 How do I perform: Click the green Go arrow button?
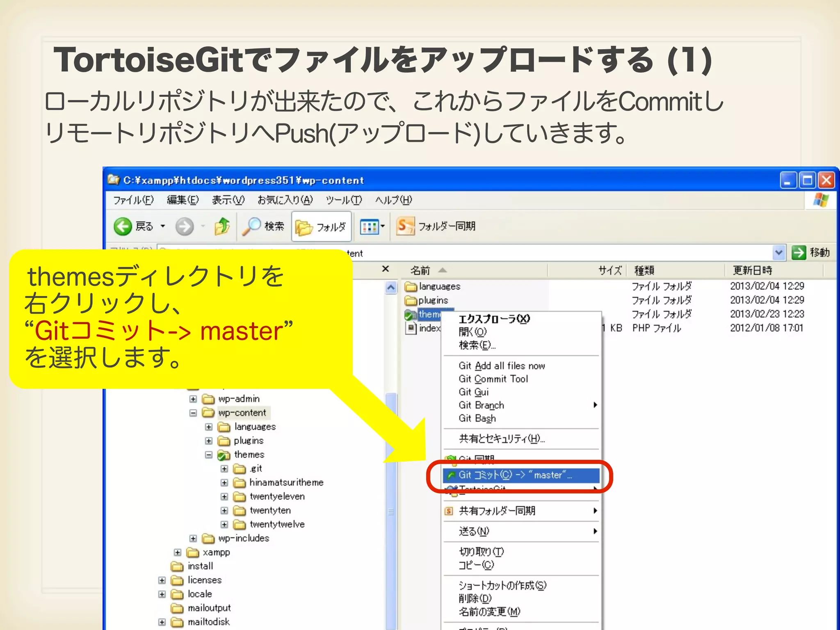click(798, 253)
